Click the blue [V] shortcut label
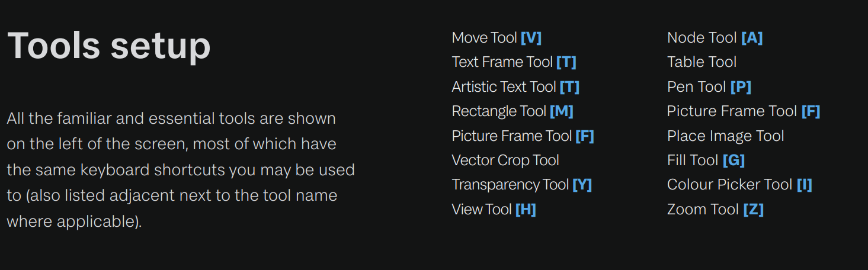Viewport: 868px width, 270px height. point(531,38)
